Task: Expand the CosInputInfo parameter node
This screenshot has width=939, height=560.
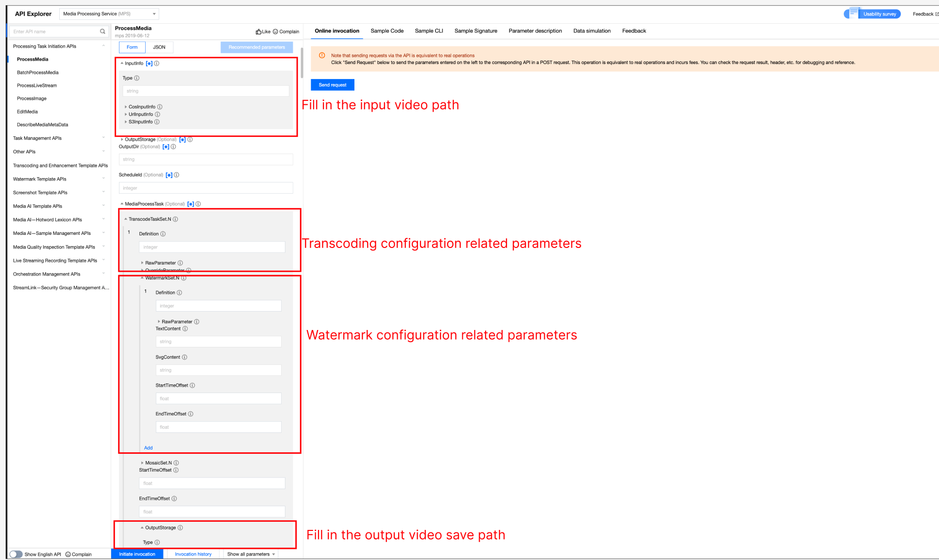Action: pos(126,107)
